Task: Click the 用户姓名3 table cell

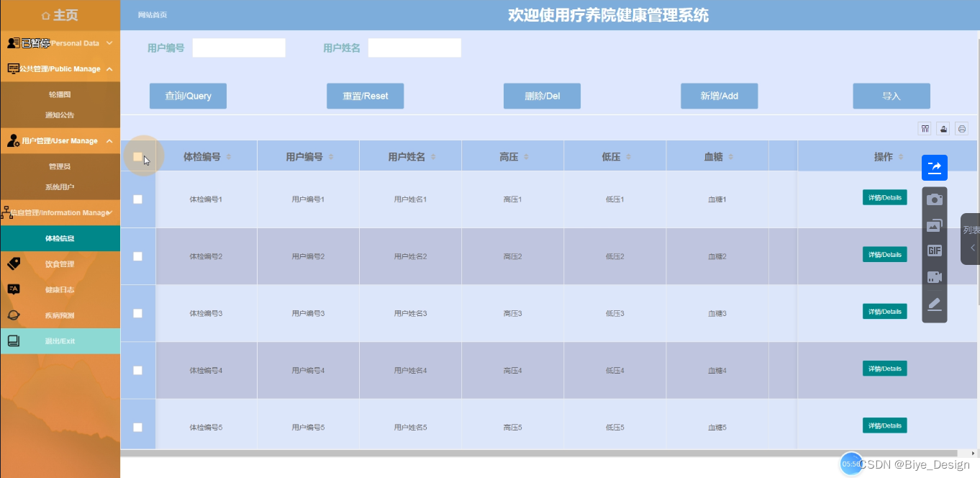Action: [410, 314]
